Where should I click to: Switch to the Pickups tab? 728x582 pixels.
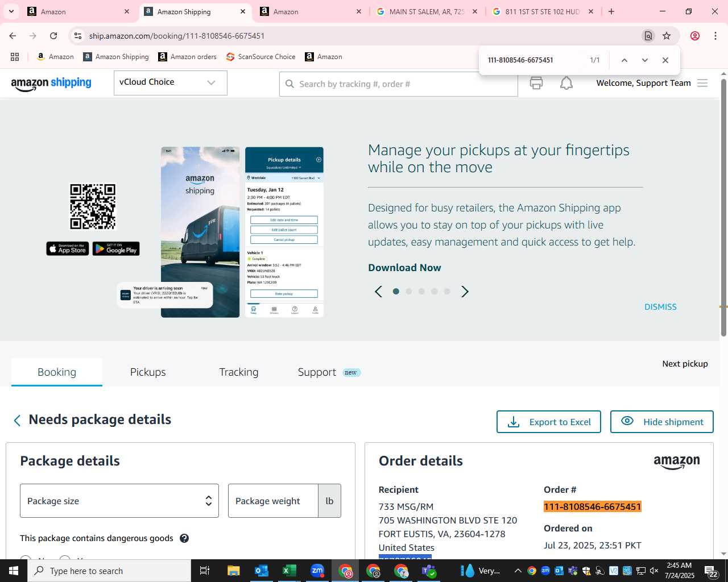tap(148, 372)
